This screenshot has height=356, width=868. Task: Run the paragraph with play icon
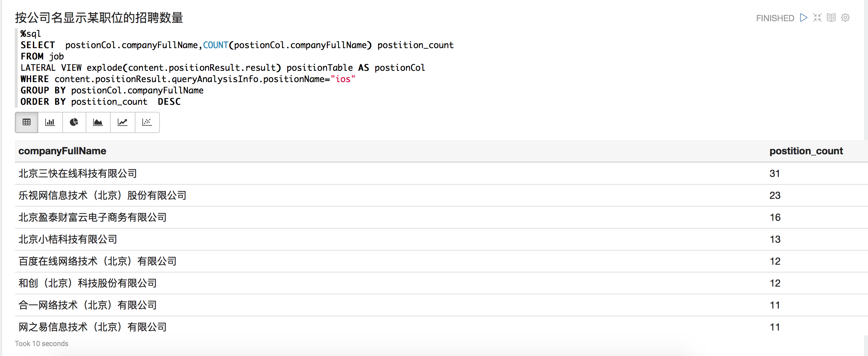pos(804,18)
